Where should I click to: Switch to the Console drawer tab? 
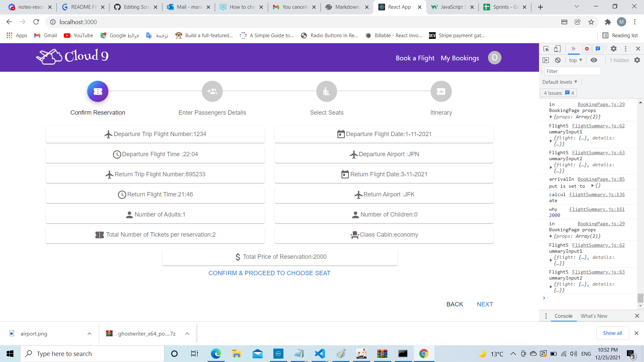(x=563, y=316)
